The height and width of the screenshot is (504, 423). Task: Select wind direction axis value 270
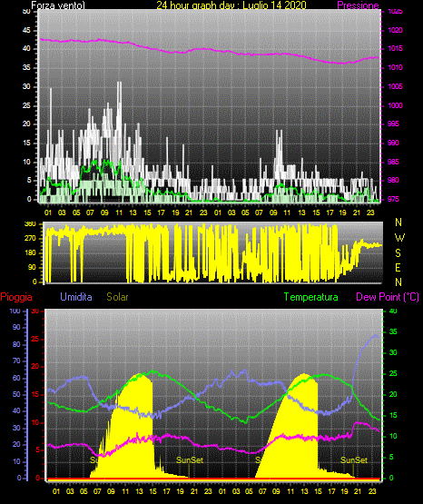pos(30,239)
